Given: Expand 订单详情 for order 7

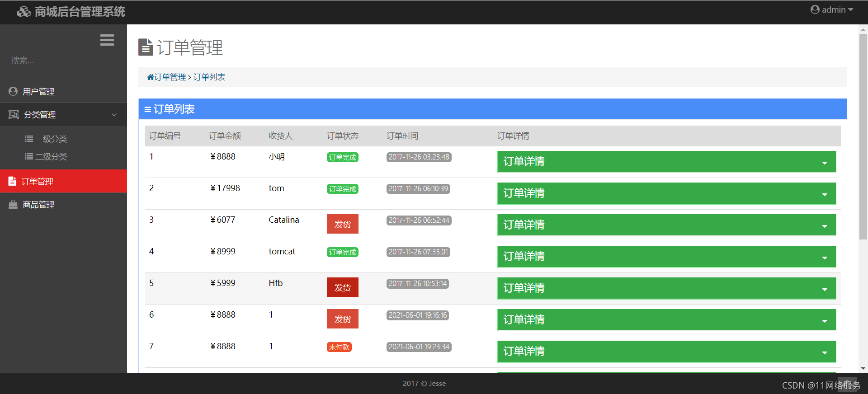Looking at the screenshot, I should tap(666, 352).
